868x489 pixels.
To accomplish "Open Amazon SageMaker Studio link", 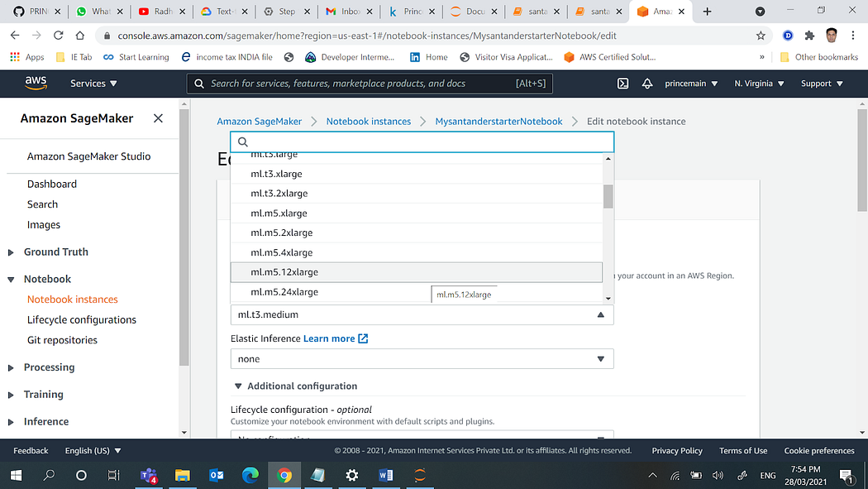I will pyautogui.click(x=88, y=156).
